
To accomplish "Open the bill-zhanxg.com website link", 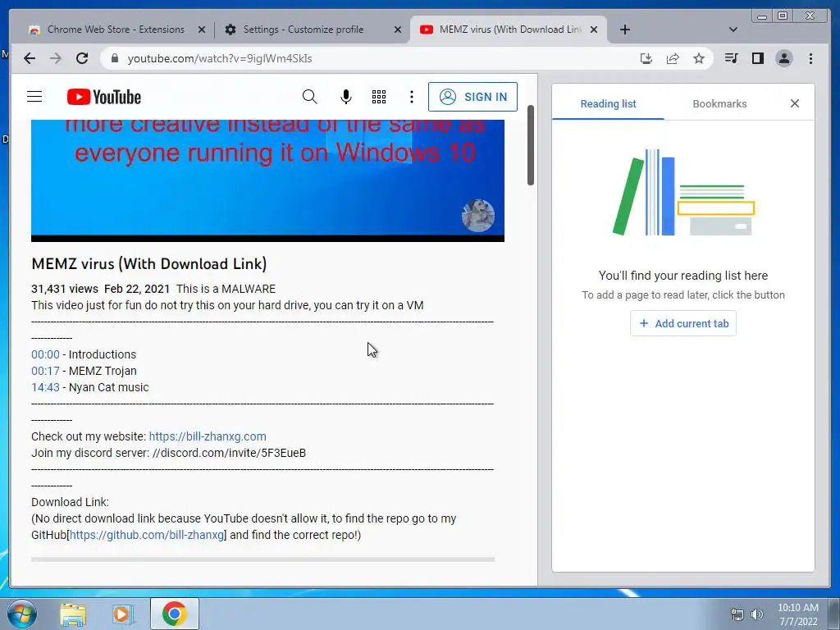I will [x=208, y=436].
